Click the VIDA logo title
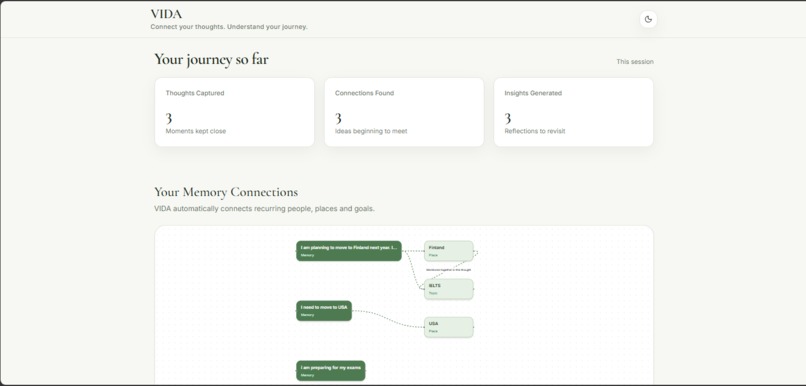Image resolution: width=806 pixels, height=386 pixels. (166, 14)
